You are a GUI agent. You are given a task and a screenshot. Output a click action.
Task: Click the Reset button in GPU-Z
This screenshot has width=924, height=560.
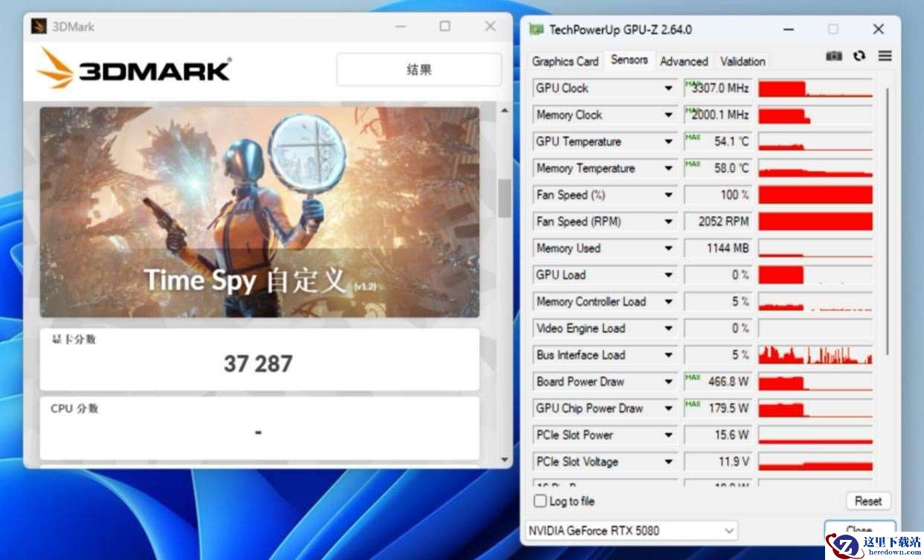867,501
